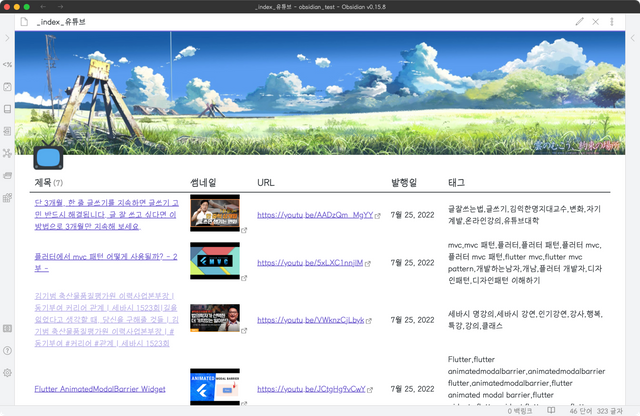
Task: Click the mvc,mvc 패턴,플러터 tags cell
Action: click(525, 263)
